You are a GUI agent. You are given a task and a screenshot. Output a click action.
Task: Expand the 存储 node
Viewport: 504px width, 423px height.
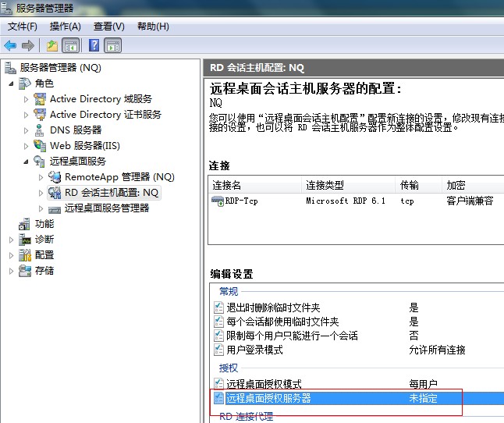coord(11,271)
